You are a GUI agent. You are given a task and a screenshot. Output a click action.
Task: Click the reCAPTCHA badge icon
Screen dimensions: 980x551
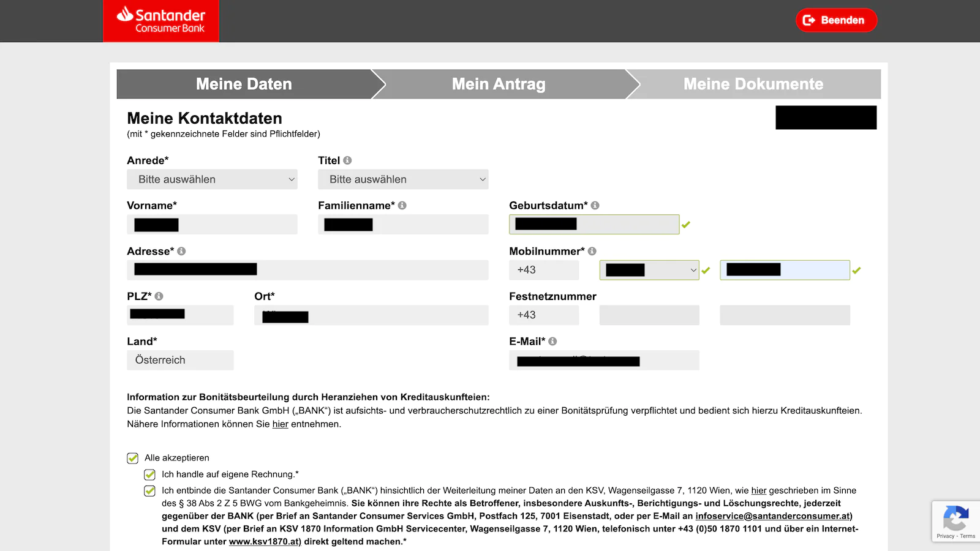956,519
